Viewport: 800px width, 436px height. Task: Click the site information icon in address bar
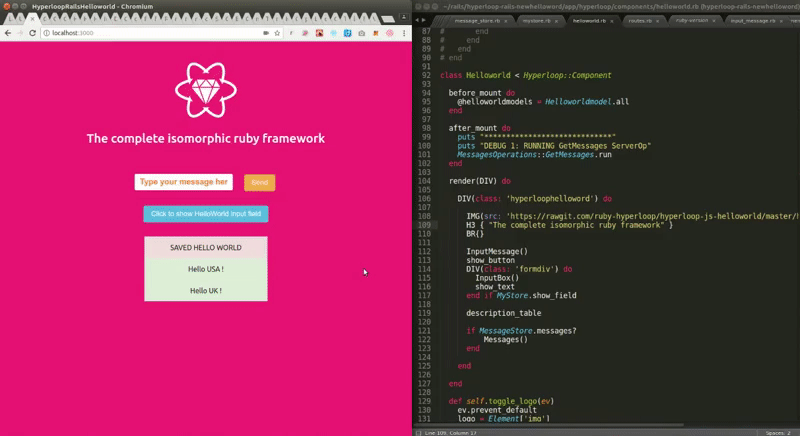point(46,33)
